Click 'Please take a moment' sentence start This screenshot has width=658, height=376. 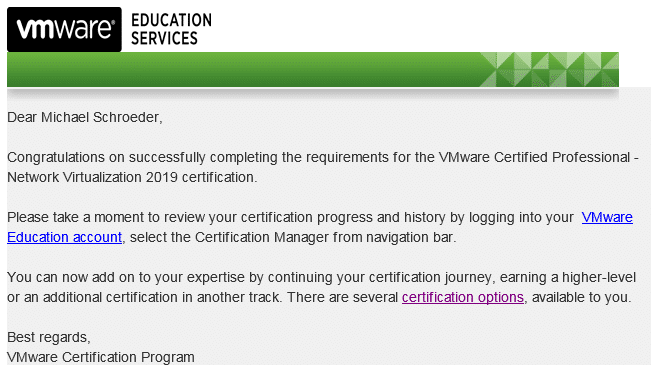click(76, 217)
